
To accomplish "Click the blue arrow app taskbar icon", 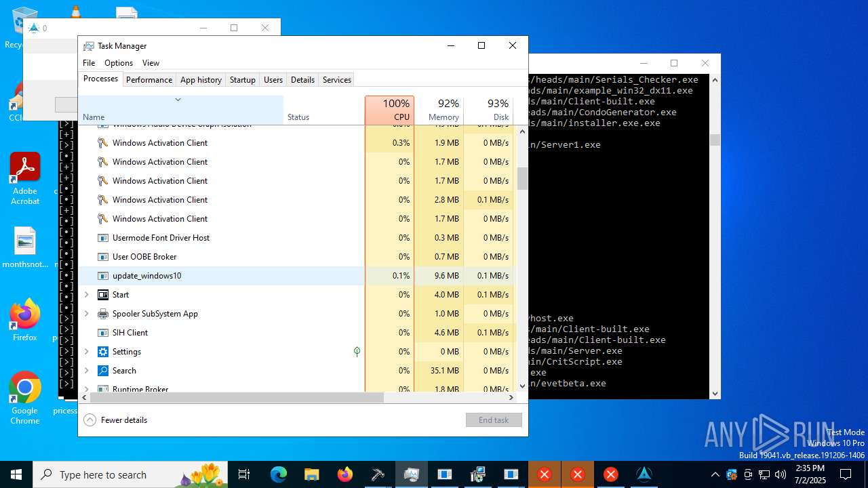I will coord(644,474).
